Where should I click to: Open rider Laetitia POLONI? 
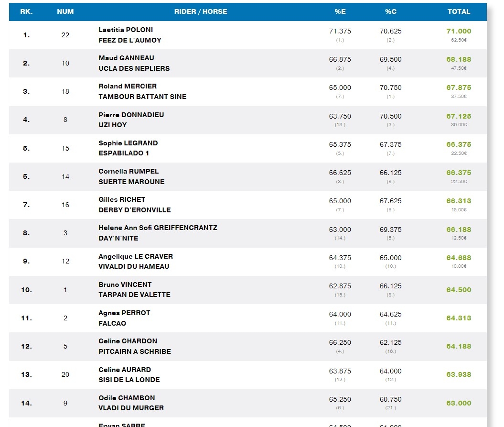(x=126, y=30)
